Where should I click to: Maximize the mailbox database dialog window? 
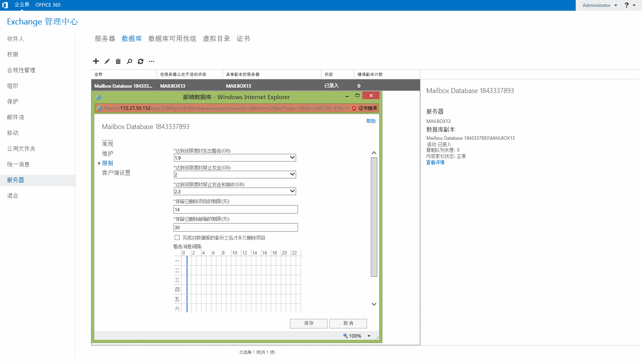(357, 96)
